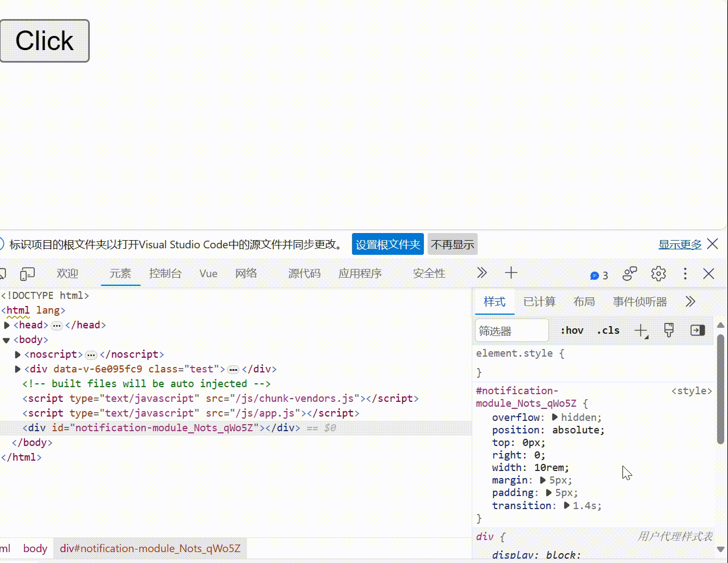Select the 'built files will be auto injected' comment
728x563 pixels.
[146, 384]
